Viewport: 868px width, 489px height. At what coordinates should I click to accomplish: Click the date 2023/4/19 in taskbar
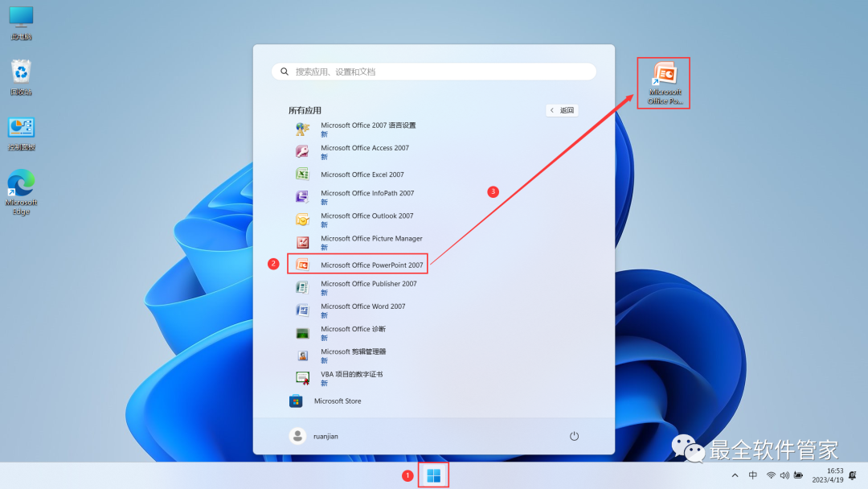pyautogui.click(x=828, y=479)
